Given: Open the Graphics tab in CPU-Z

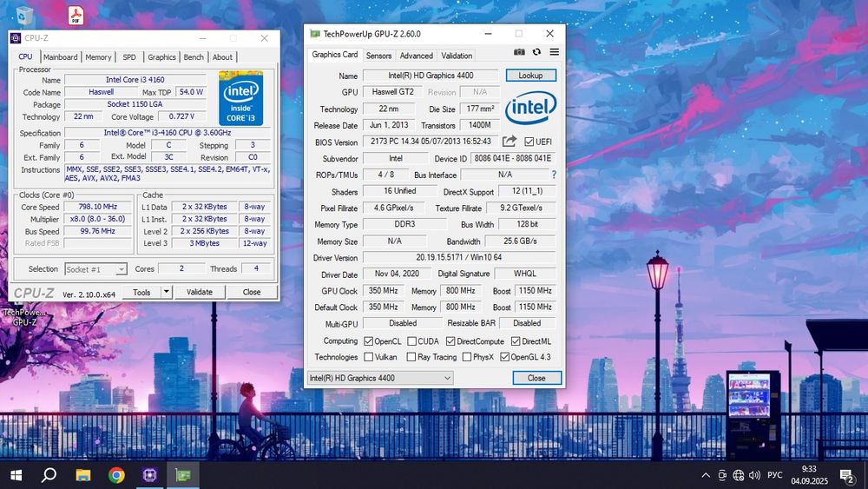Looking at the screenshot, I should click(161, 57).
